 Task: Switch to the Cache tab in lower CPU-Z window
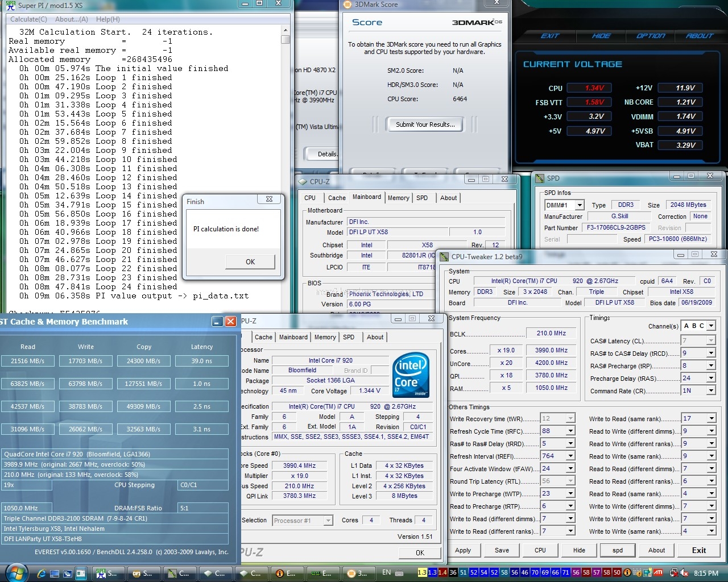pyautogui.click(x=263, y=337)
